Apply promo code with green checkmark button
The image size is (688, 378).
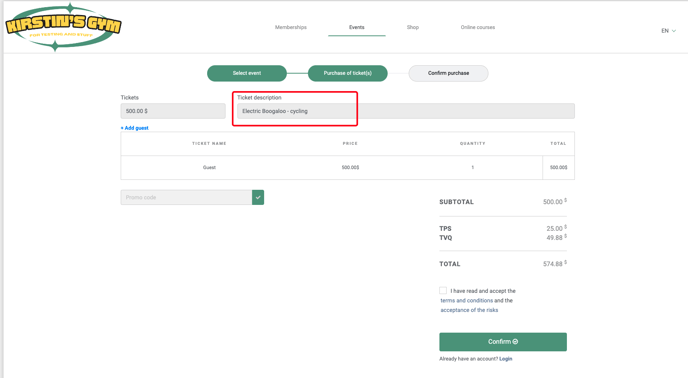tap(258, 198)
